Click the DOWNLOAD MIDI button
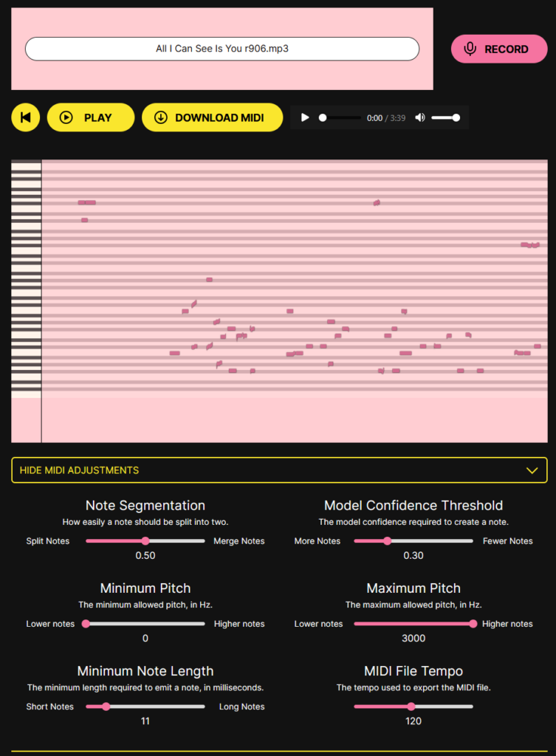 pos(212,117)
